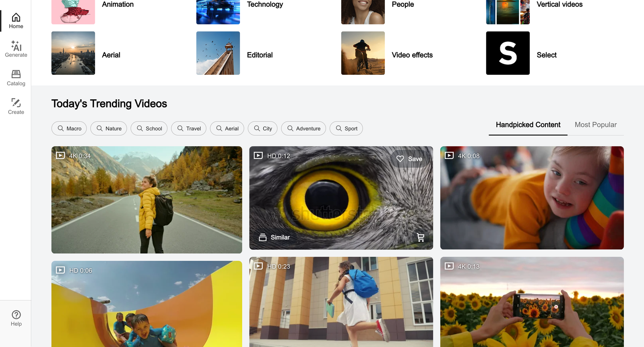Screen dimensions: 644x347
Task: Open the Home sidebar icon
Action: (x=16, y=21)
